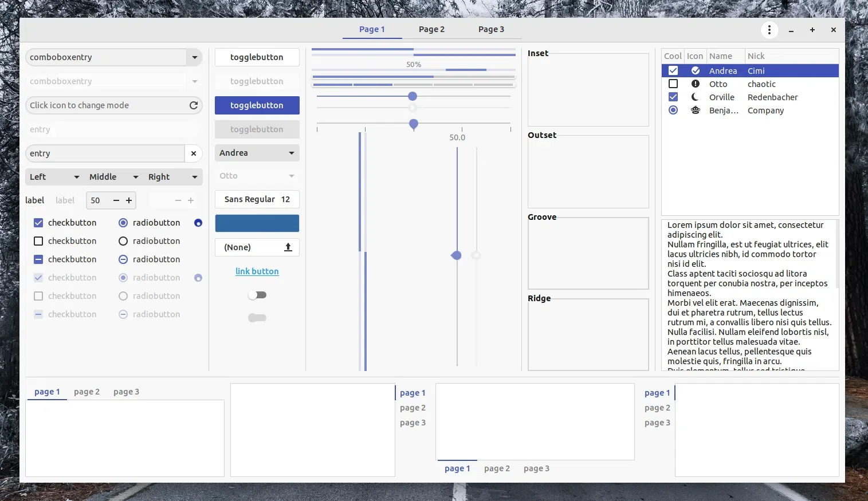Select page 2 in the top-tabbed notebook
Screen dimensions: 868x501
tap(87, 392)
